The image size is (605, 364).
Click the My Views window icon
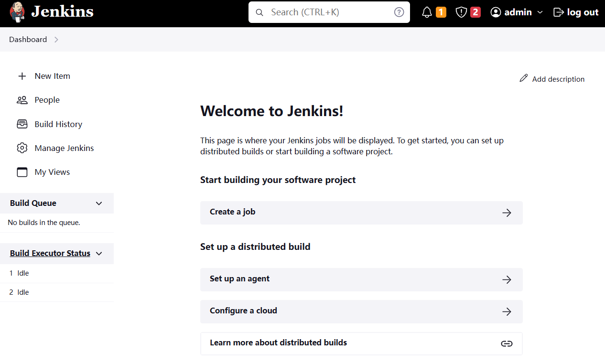(x=22, y=172)
